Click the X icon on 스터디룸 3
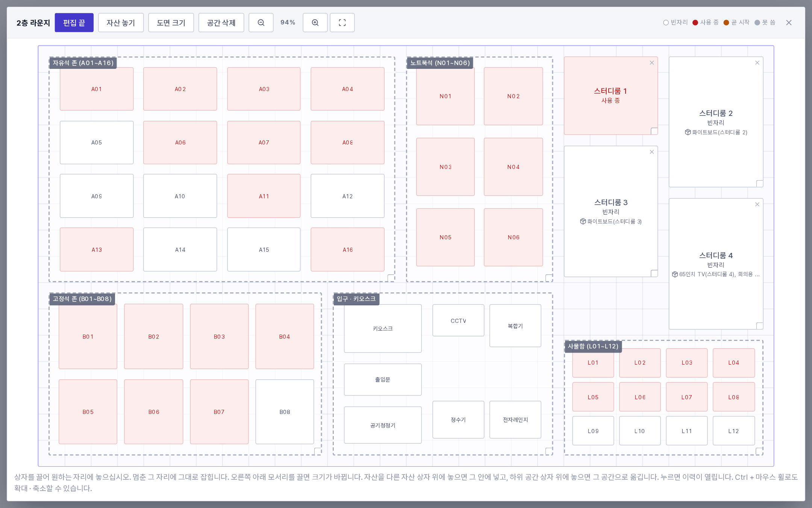The height and width of the screenshot is (508, 812). [x=652, y=152]
